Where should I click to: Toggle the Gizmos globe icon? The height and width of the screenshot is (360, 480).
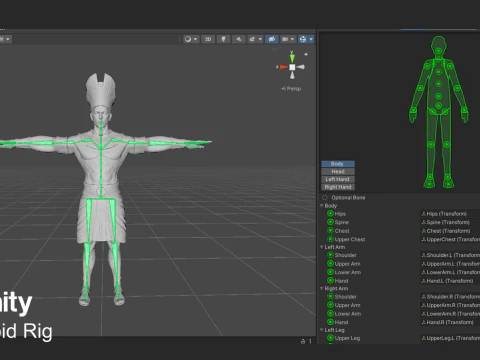[303, 39]
